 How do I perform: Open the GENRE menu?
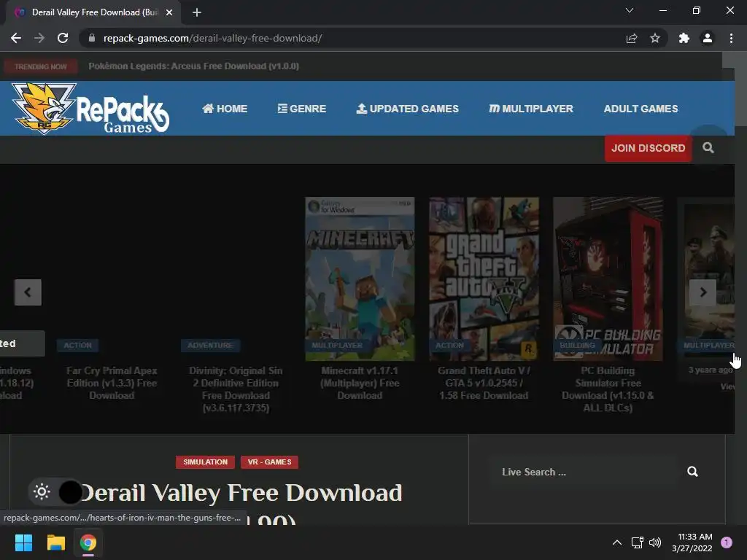coord(302,109)
